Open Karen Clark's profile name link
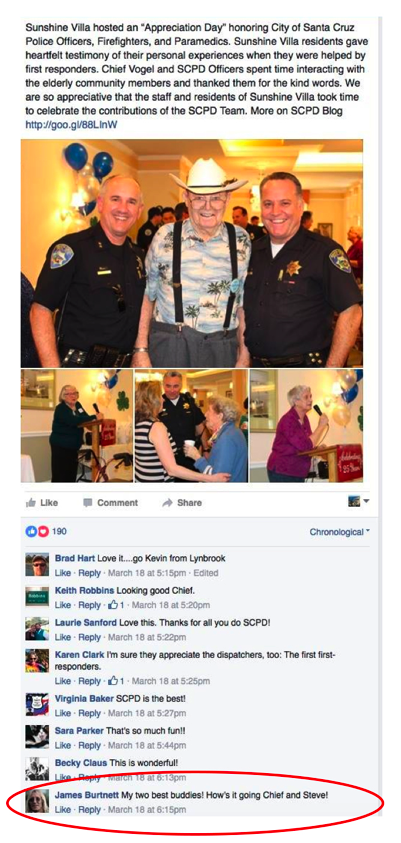The height and width of the screenshot is (843, 401). [78, 655]
